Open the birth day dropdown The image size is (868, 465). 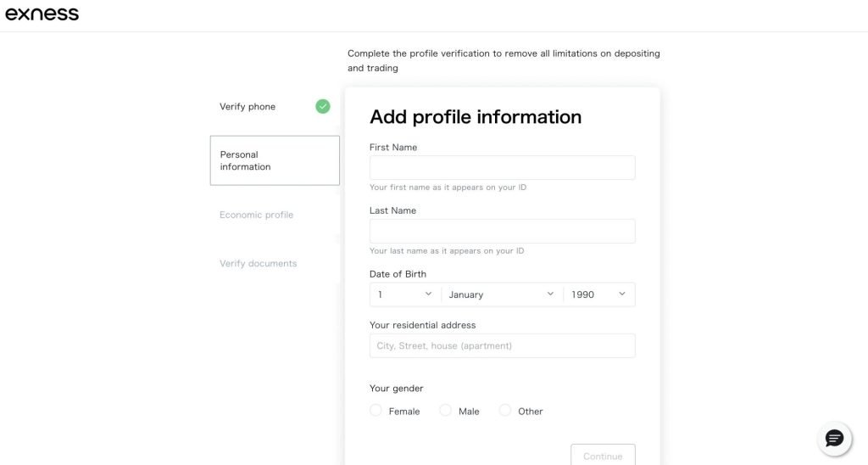click(x=404, y=294)
